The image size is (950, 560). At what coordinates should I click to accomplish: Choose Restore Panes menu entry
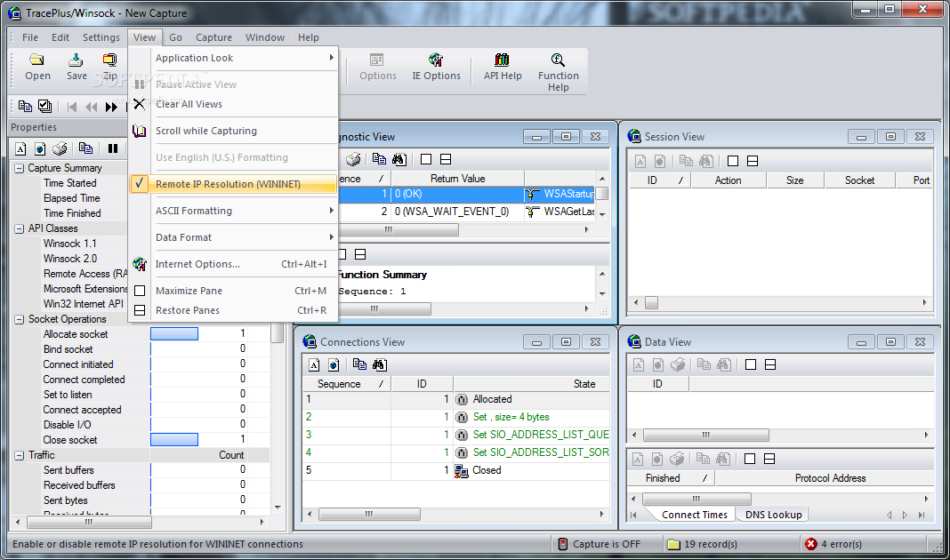pyautogui.click(x=233, y=310)
